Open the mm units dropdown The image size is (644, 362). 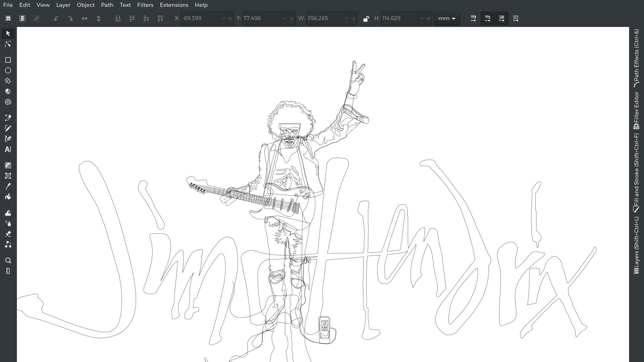447,18
